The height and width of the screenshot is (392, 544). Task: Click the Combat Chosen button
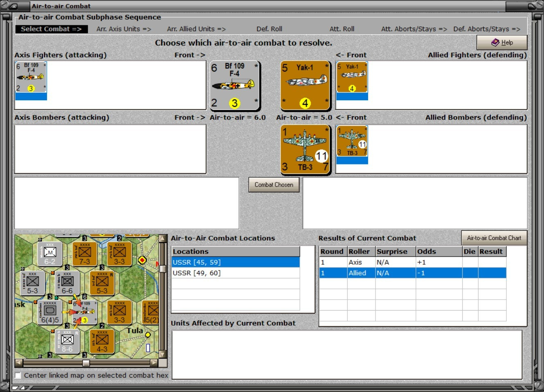[x=274, y=185]
